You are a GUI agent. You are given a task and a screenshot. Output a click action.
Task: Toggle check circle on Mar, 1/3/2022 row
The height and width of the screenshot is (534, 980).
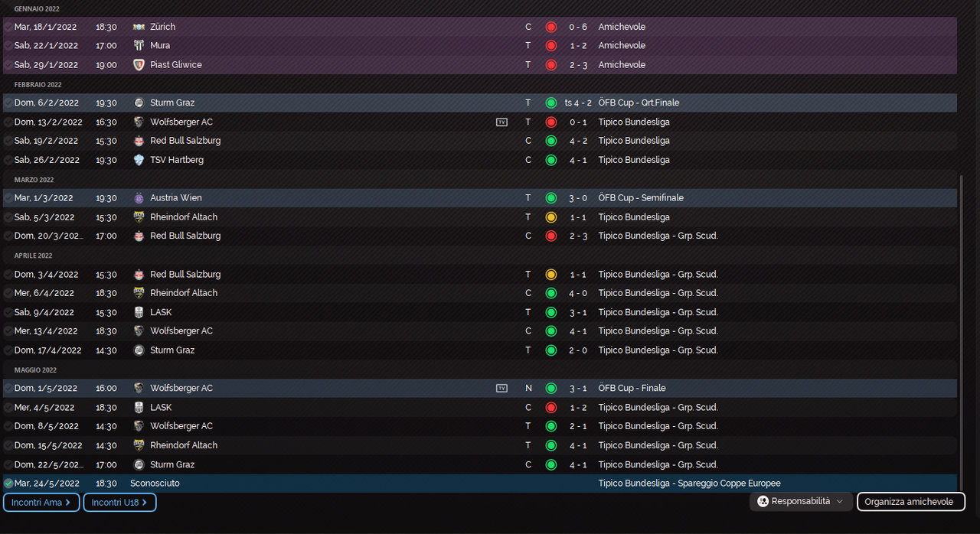[8, 198]
